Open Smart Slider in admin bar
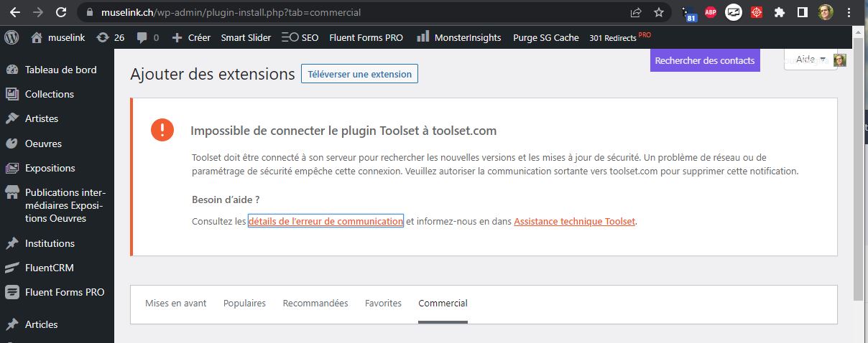The image size is (868, 343). [x=246, y=37]
